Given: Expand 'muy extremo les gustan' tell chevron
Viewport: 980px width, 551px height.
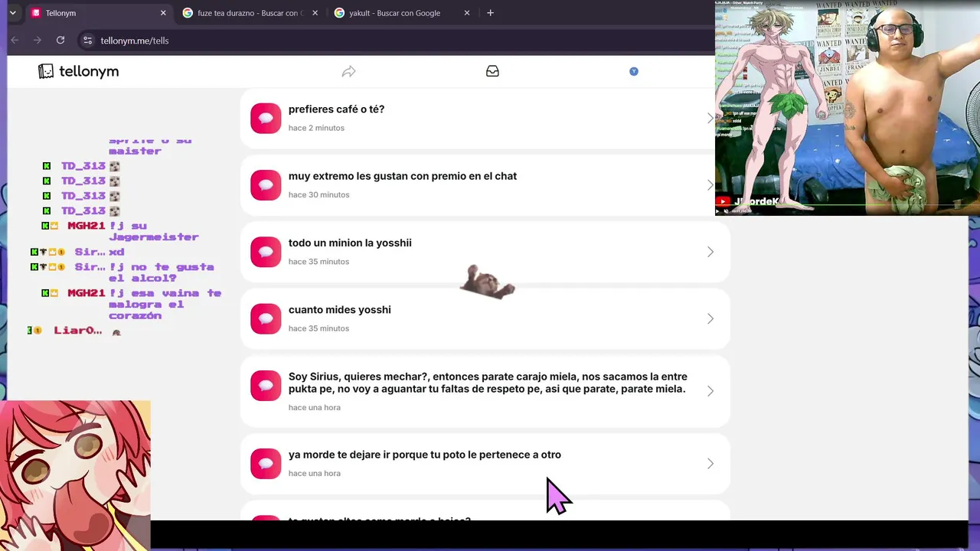Looking at the screenshot, I should [710, 185].
